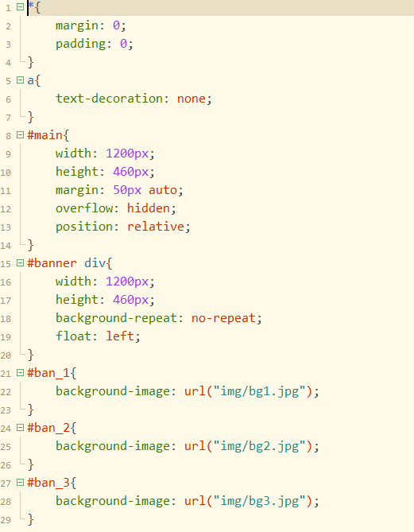Click the 'hidden' overflow value
Image resolution: width=414 pixels, height=532 pixels.
[x=149, y=208]
